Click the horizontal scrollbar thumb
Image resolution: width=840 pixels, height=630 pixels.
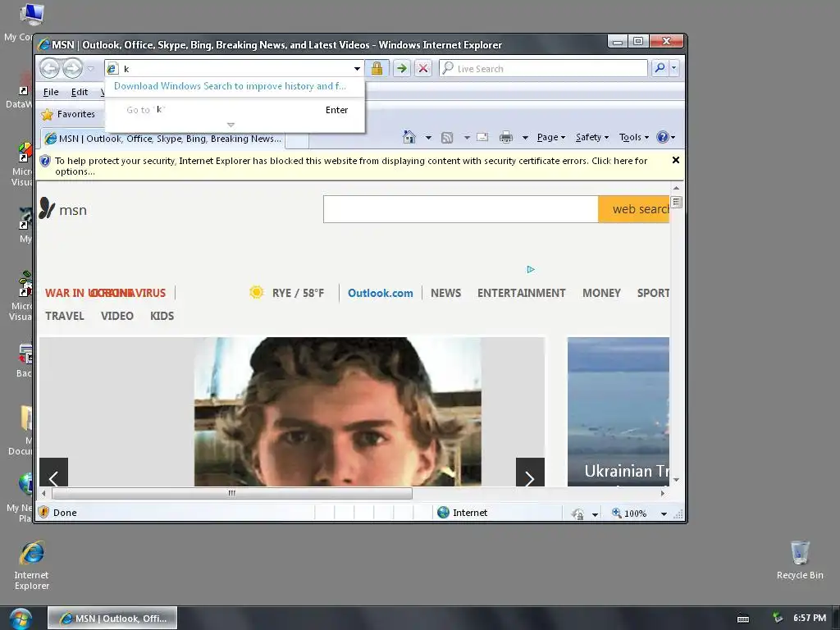pyautogui.click(x=232, y=493)
